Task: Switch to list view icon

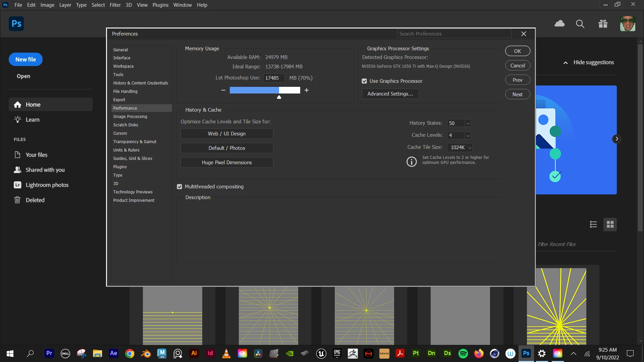Action: tap(593, 225)
